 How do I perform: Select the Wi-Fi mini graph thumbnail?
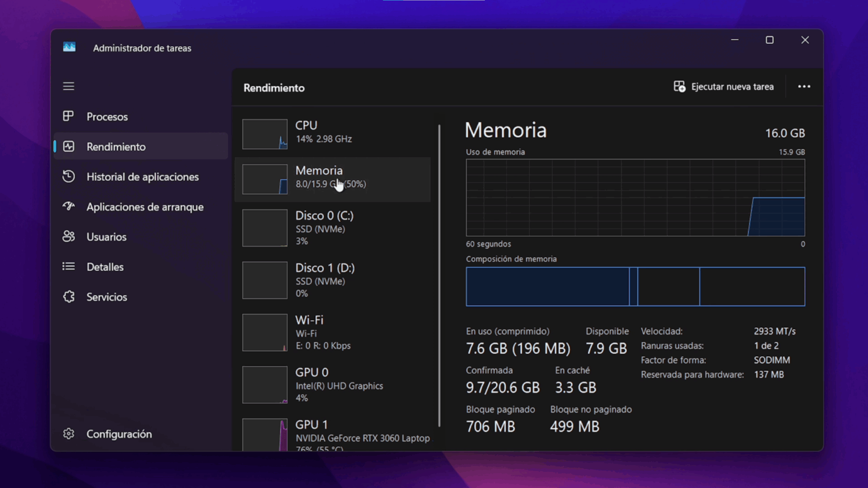265,333
